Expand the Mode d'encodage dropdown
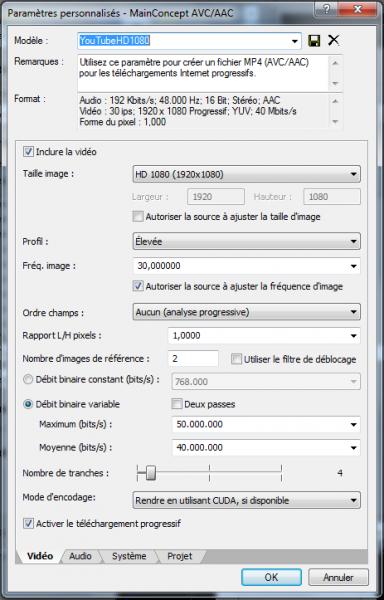 [246, 500]
